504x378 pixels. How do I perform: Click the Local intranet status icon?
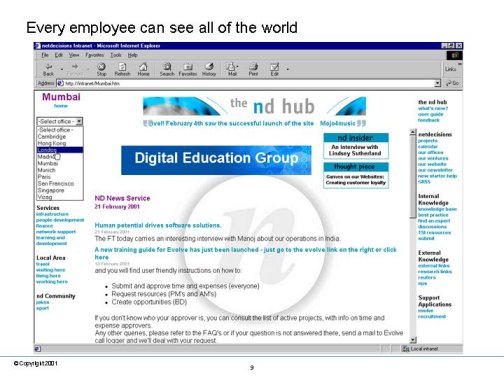point(406,349)
